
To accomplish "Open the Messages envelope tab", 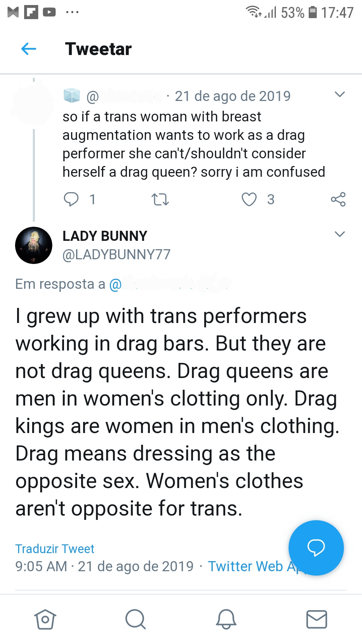I will 316,619.
